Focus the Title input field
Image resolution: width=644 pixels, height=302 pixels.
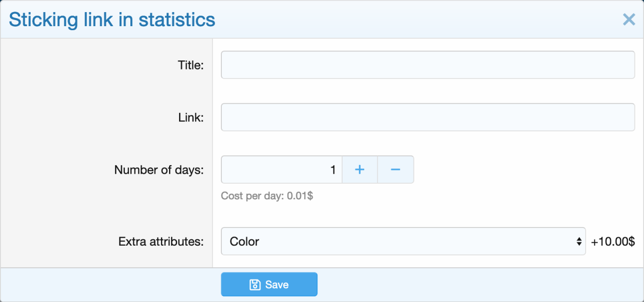click(x=428, y=65)
